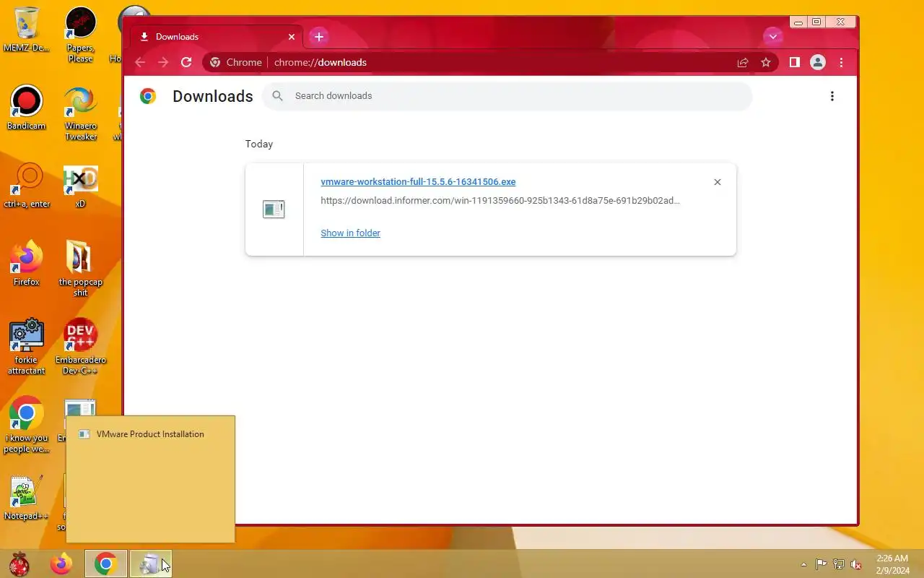This screenshot has height=578, width=924.
Task: Select the Bandicam desktop shortcut
Action: coord(27,108)
